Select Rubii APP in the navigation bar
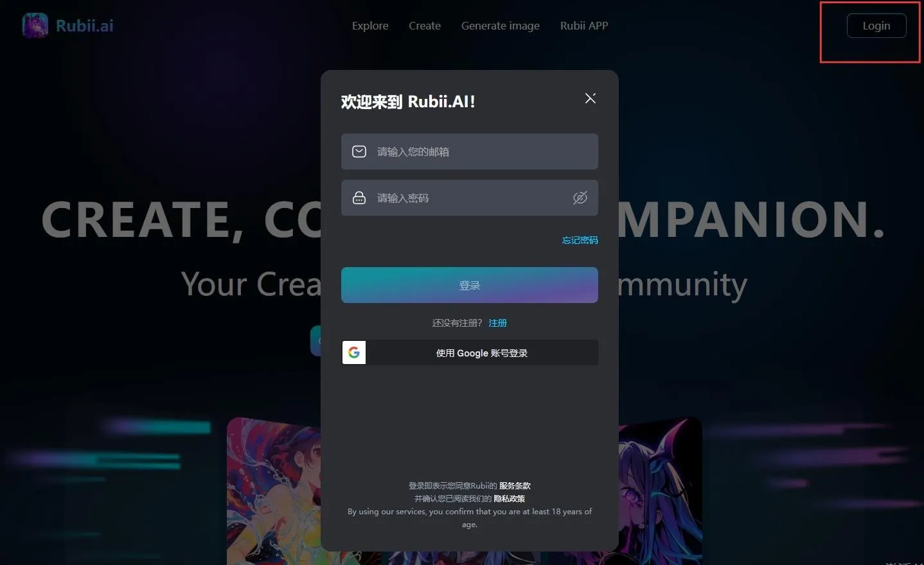The image size is (924, 565). coord(583,26)
